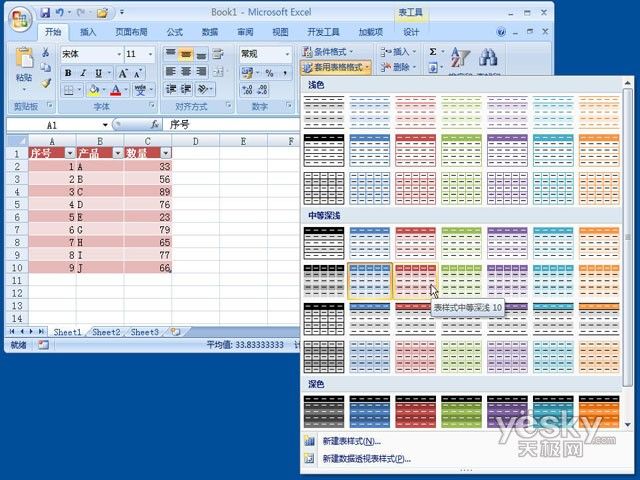
Task: Open Sort and Filter AZ icon
Action: 460,58
